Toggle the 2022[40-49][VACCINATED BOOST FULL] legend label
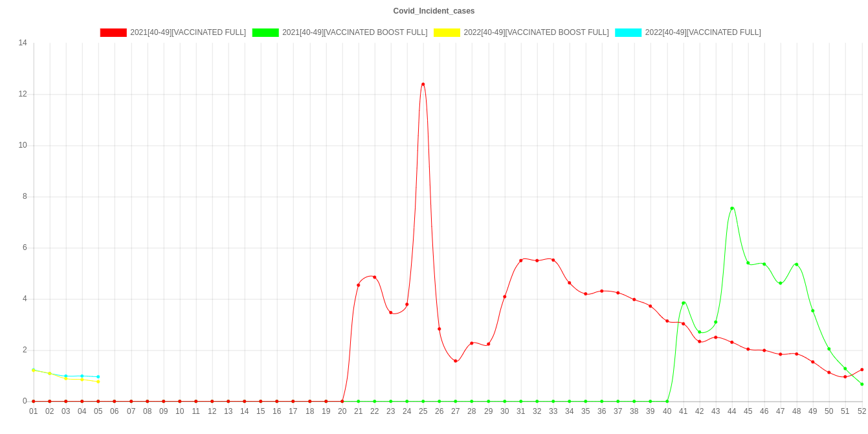This screenshot has width=868, height=434. tap(535, 32)
